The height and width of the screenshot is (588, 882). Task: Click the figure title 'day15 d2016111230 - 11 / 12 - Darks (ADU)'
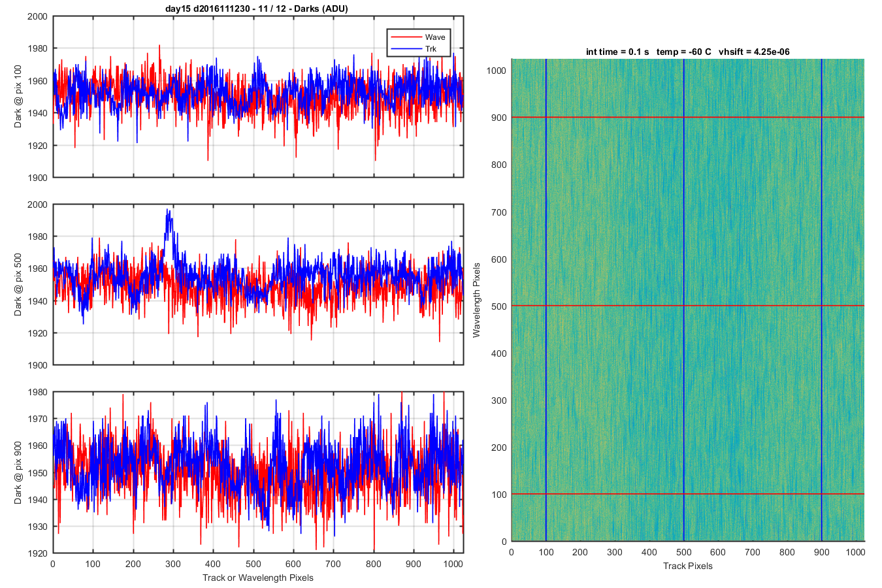click(x=257, y=8)
